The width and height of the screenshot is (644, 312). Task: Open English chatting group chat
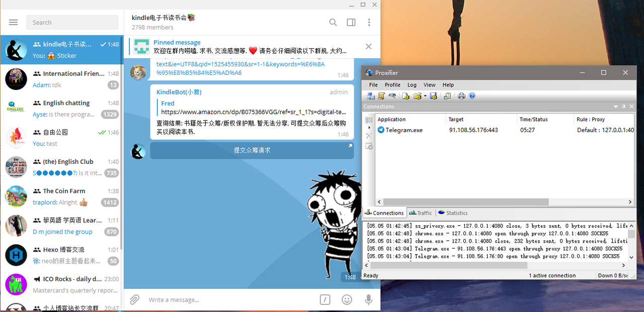tap(61, 109)
